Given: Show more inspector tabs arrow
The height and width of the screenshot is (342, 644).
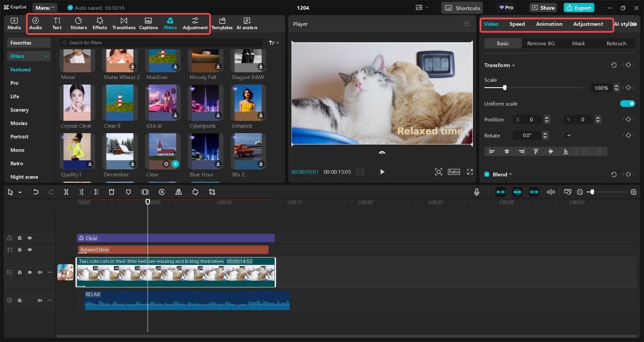Looking at the screenshot, I should [634, 24].
